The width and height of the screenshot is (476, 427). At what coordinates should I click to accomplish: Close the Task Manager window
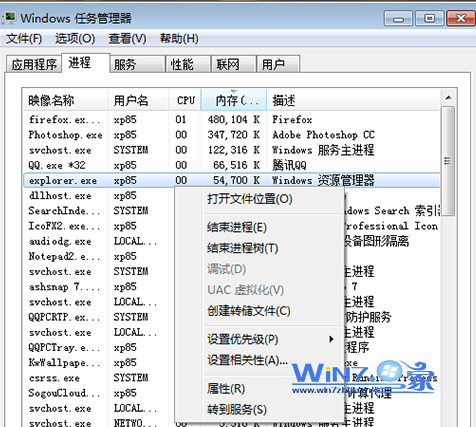461,18
